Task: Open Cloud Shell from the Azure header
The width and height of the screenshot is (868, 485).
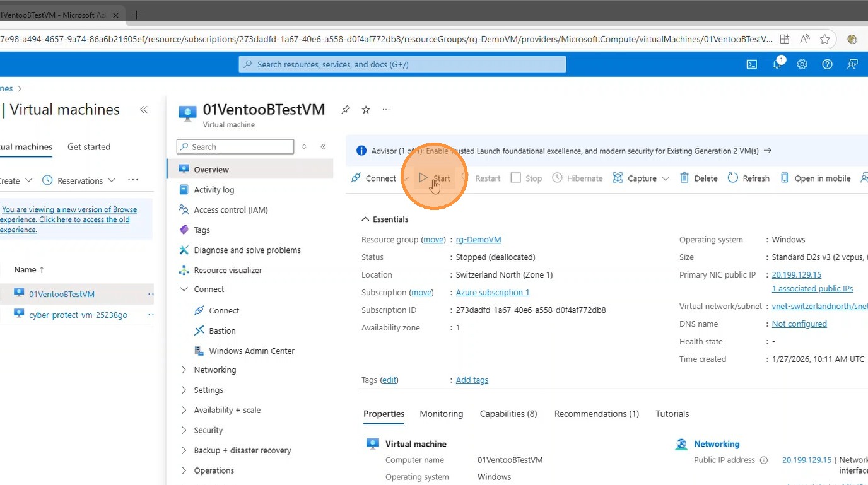Action: click(x=752, y=64)
